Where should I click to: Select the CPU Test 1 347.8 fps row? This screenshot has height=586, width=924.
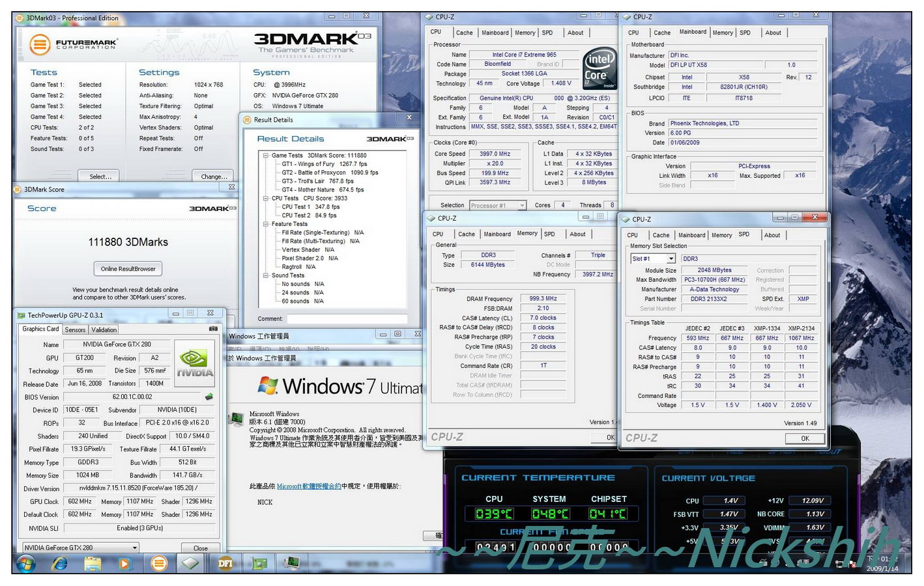310,207
